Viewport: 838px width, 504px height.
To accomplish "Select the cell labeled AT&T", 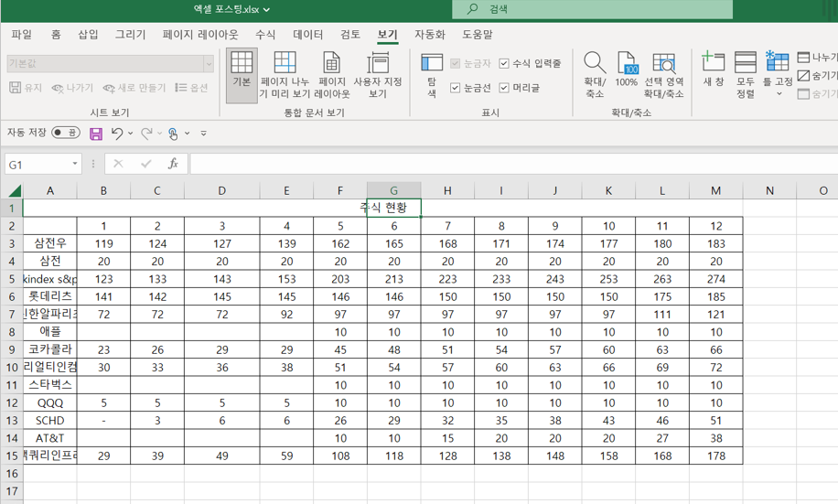I will tap(50, 438).
